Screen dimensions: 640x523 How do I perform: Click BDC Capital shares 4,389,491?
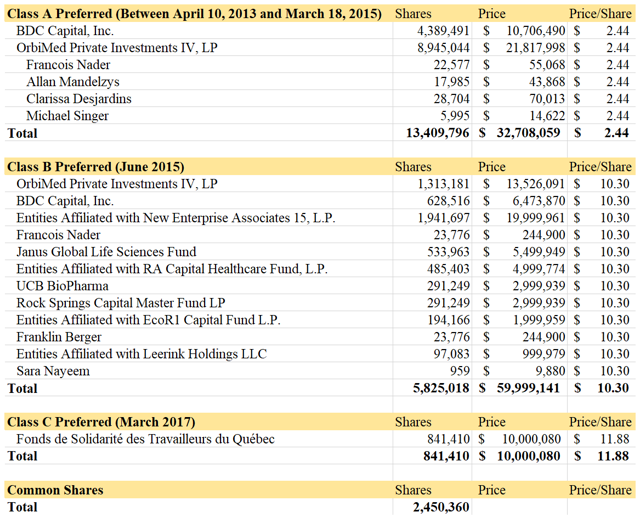click(443, 31)
